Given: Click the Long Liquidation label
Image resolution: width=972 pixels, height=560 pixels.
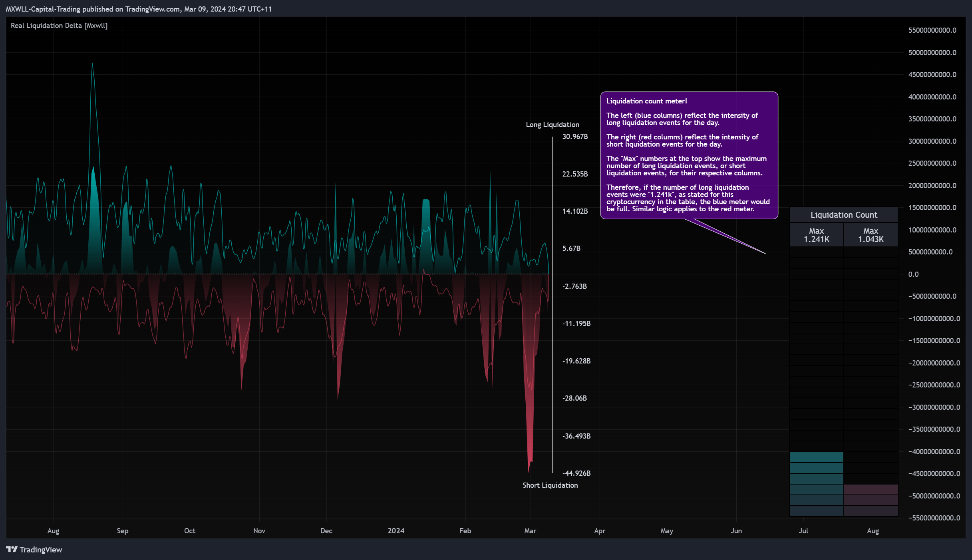Looking at the screenshot, I should coord(553,125).
